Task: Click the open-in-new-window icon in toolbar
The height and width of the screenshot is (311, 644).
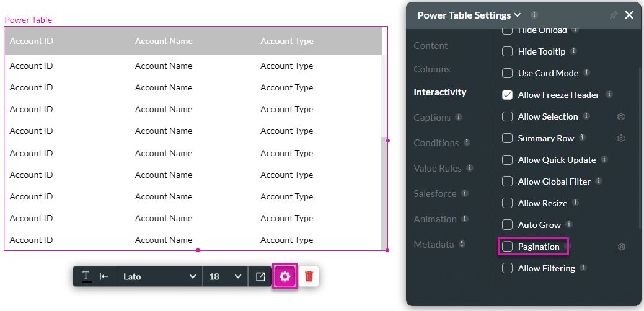Action: pos(260,276)
